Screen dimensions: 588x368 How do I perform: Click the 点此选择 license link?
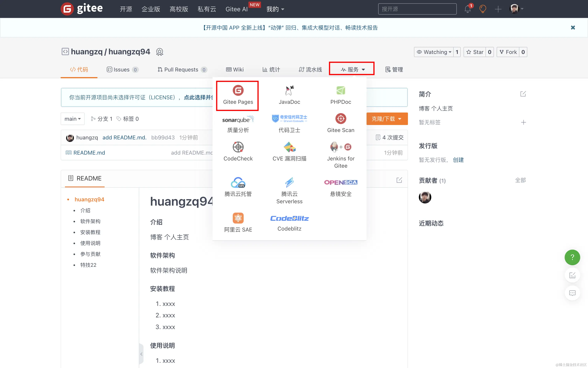pos(198,97)
